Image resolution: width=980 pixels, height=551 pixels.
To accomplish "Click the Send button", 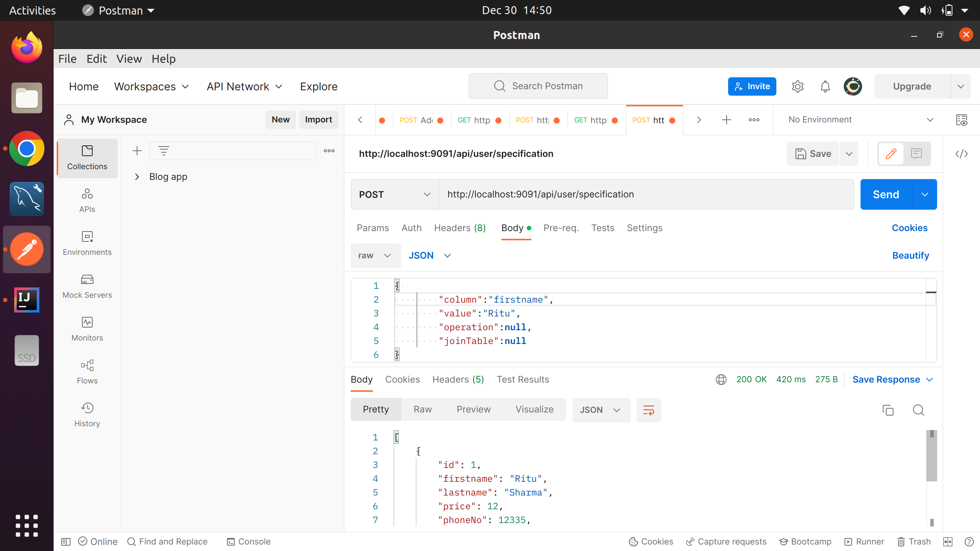I will [885, 194].
